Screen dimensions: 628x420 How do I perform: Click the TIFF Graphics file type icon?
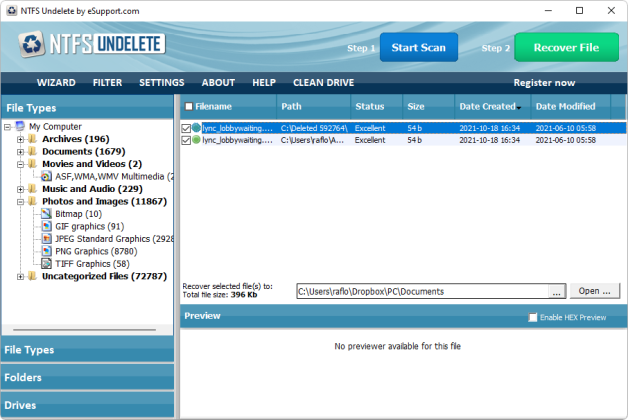coord(46,263)
